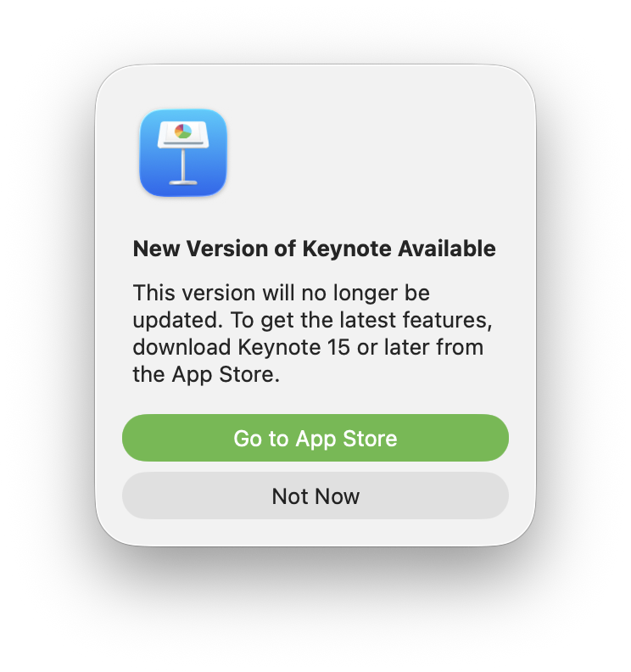Image resolution: width=631 pixels, height=672 pixels.
Task: Click the 'New Version of Keynote Available' heading
Action: [x=314, y=249]
